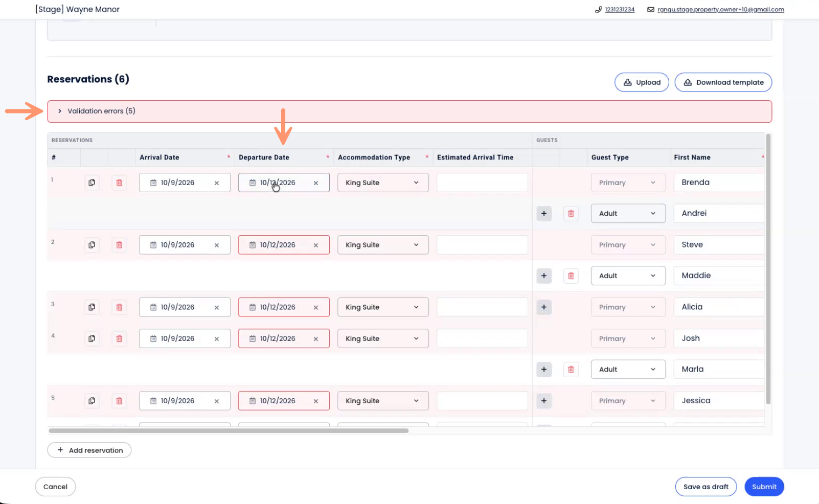This screenshot has width=819, height=504.
Task: Click the Upload button
Action: pyautogui.click(x=642, y=82)
